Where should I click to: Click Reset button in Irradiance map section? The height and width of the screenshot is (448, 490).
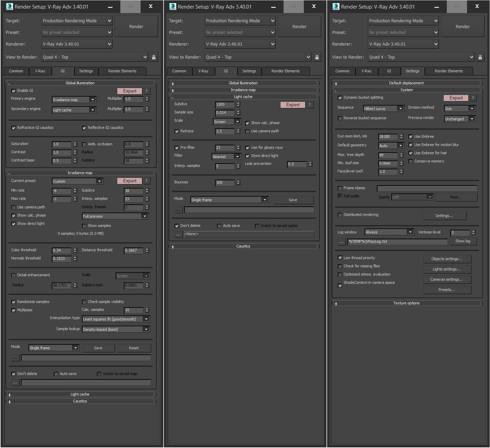(134, 348)
